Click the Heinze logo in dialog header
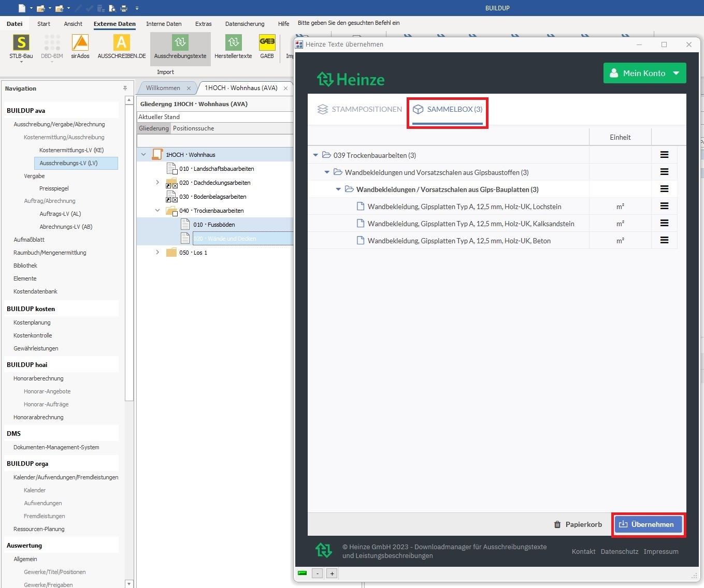704x588 pixels. pyautogui.click(x=351, y=79)
